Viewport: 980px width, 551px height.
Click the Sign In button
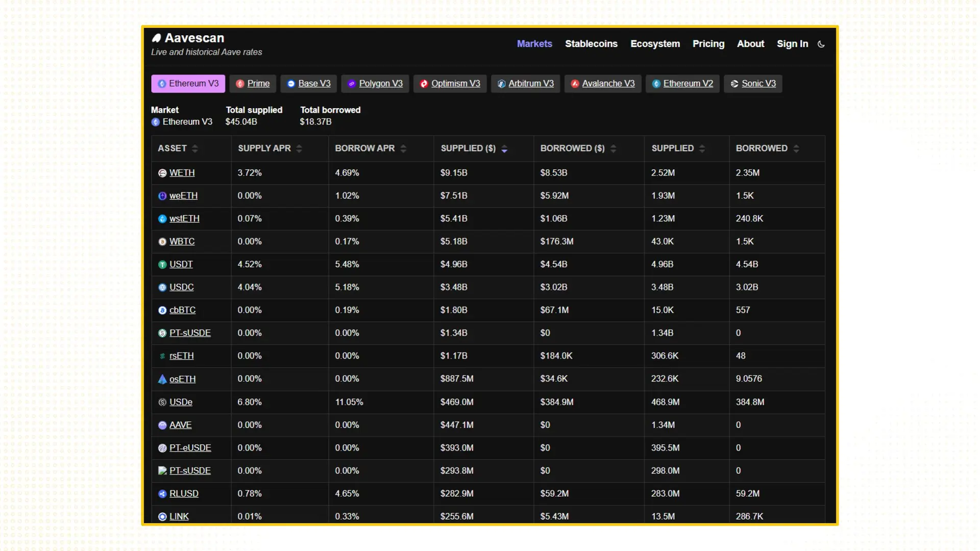point(792,44)
